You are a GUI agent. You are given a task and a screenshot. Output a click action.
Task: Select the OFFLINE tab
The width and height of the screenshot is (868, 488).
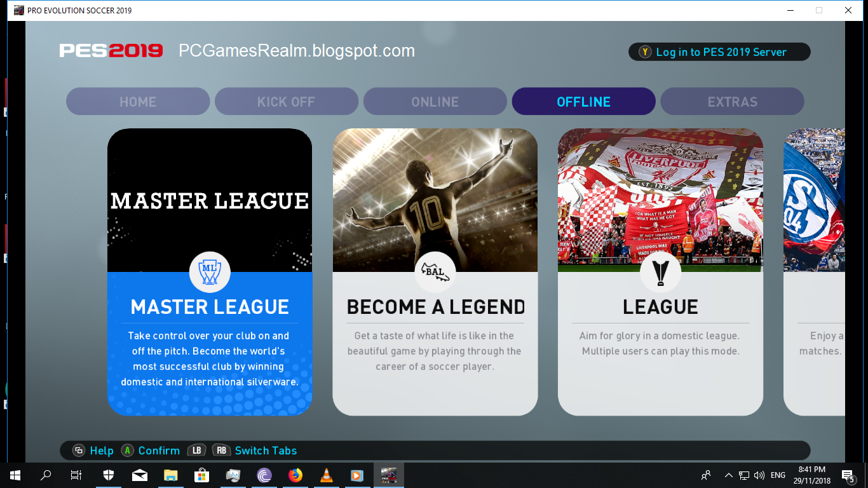(584, 102)
